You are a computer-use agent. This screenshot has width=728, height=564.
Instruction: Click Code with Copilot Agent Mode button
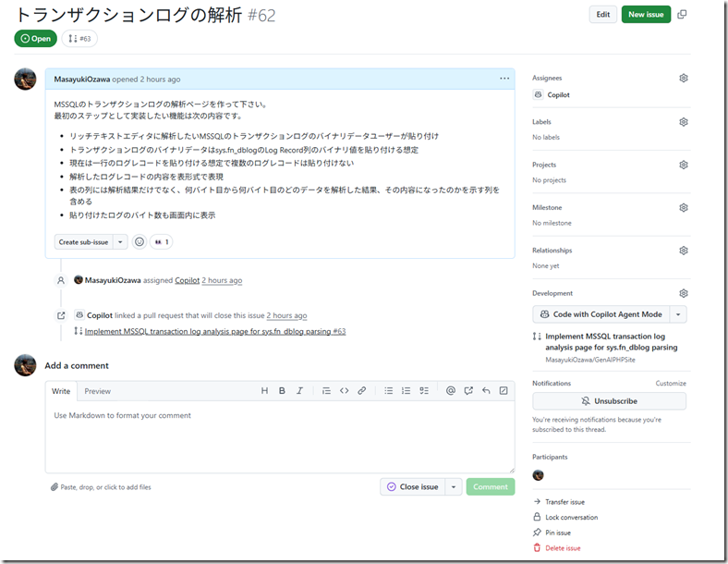[x=601, y=314]
